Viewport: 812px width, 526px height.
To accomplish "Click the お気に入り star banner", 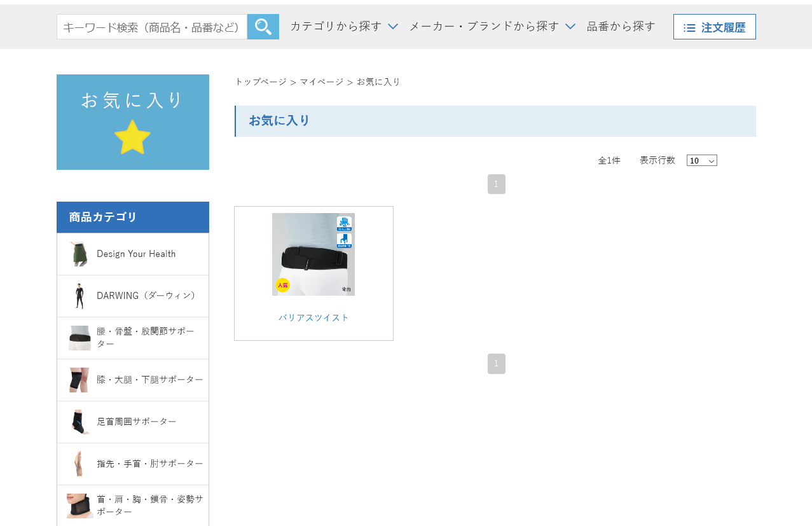I will 133,122.
